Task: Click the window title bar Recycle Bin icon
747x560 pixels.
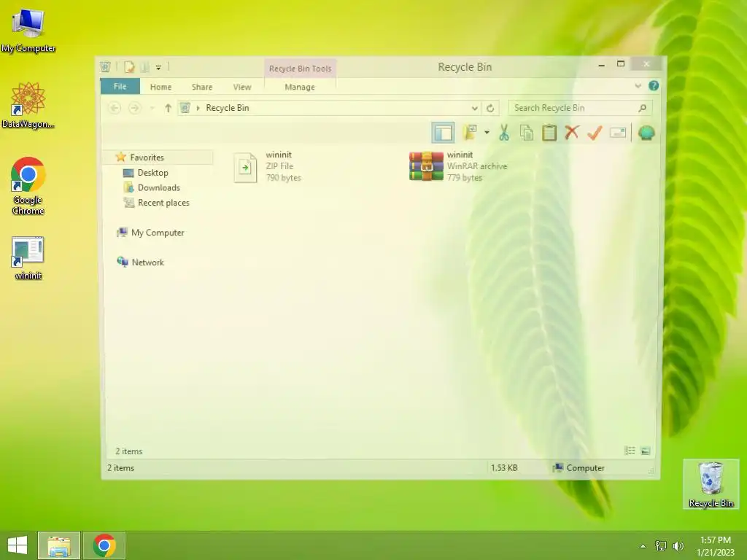Action: click(106, 67)
